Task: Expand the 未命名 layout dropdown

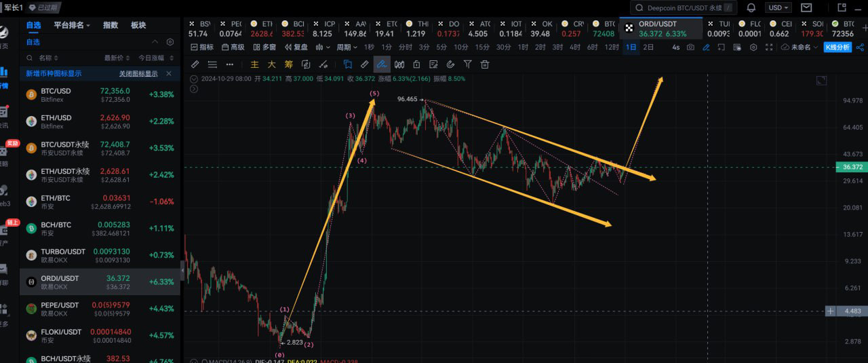Action: [799, 47]
